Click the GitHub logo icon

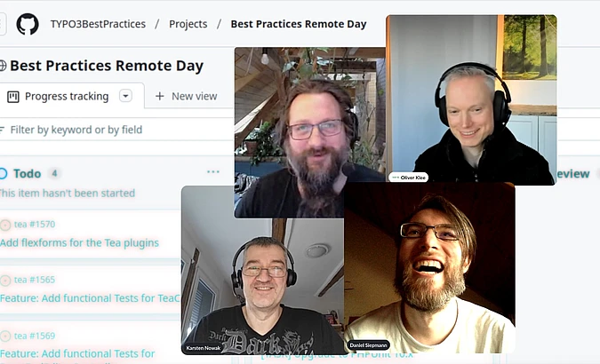tap(28, 24)
